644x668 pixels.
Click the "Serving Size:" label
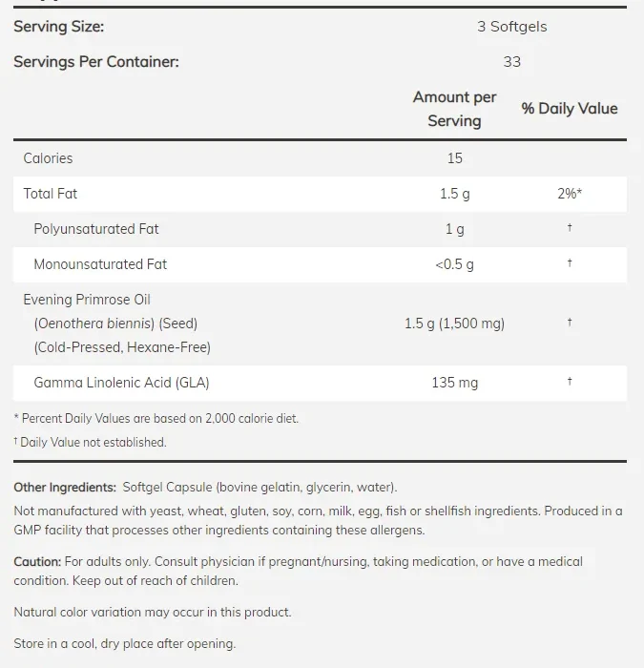[x=59, y=27]
